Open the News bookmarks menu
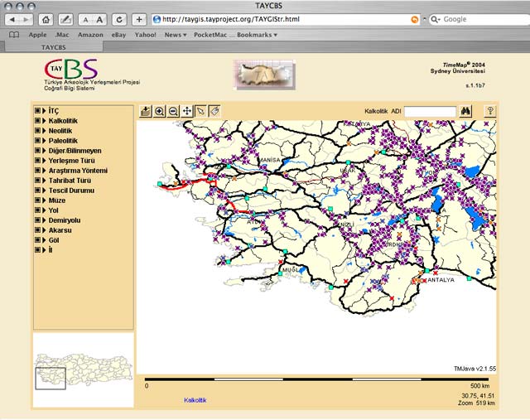This screenshot has width=530, height=420. 175,35
